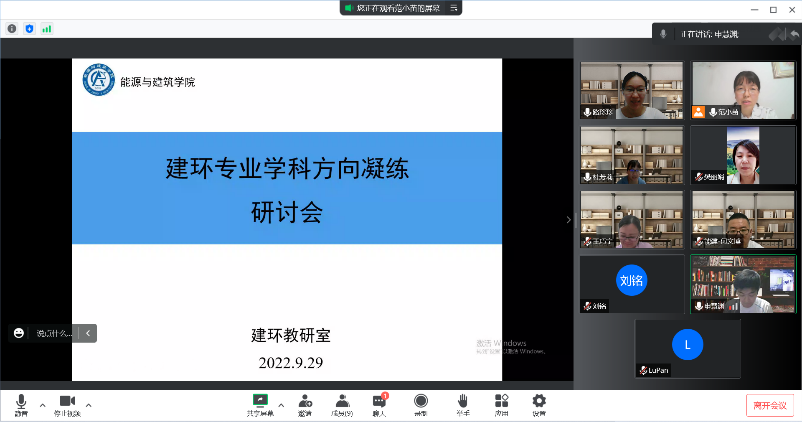Raise hand using the hand icon
This screenshot has height=422, width=802.
coord(463,402)
